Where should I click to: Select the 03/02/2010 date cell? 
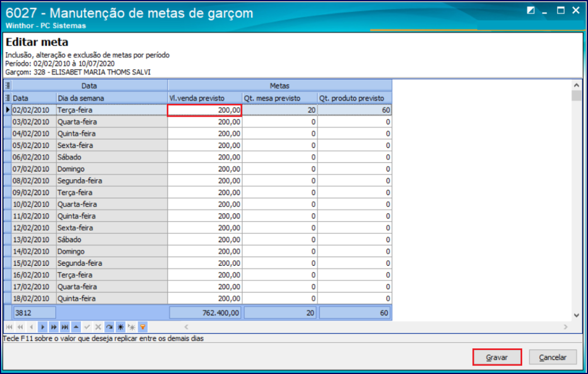pyautogui.click(x=34, y=122)
